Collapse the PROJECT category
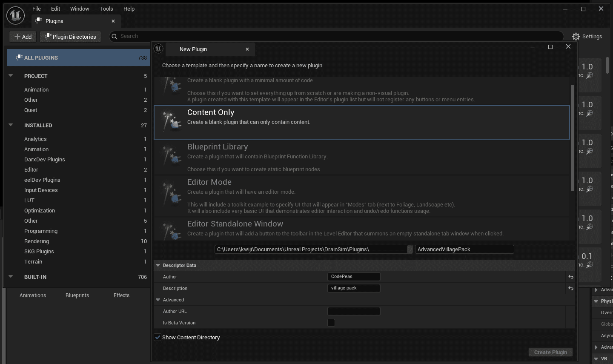The height and width of the screenshot is (364, 613). (x=11, y=76)
